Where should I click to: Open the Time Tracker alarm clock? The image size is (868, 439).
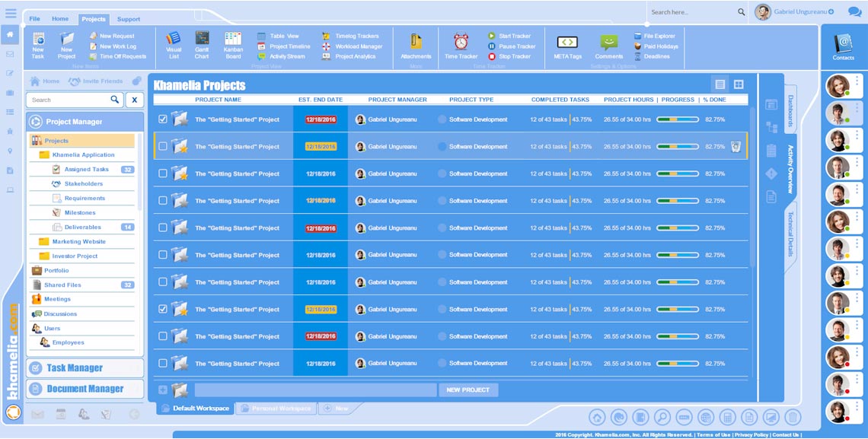click(x=461, y=46)
